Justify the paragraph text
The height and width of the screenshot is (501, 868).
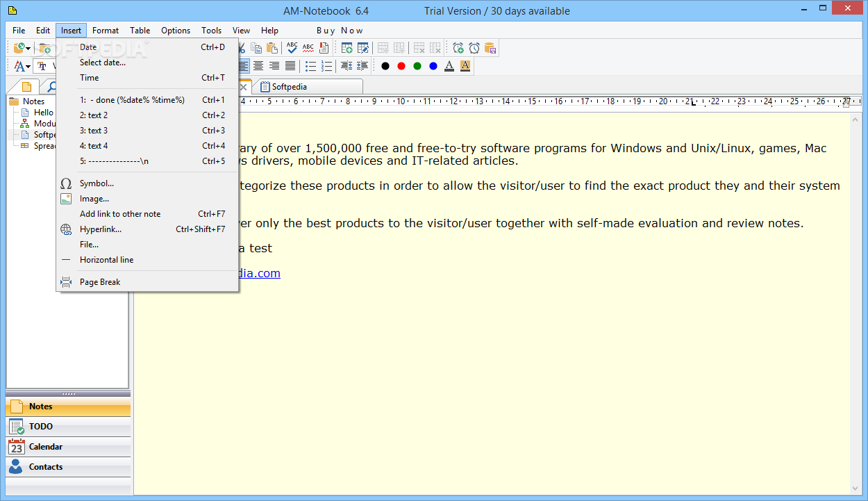290,66
